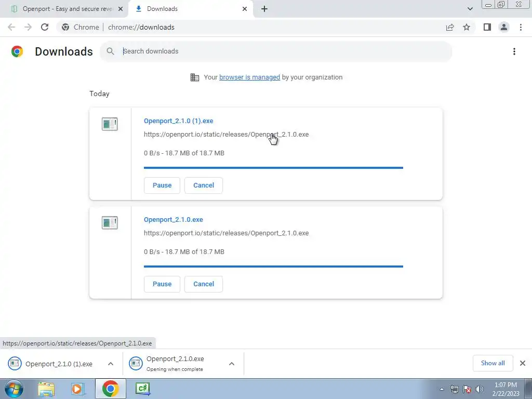
Task: Open the browser is managed link
Action: point(250,77)
